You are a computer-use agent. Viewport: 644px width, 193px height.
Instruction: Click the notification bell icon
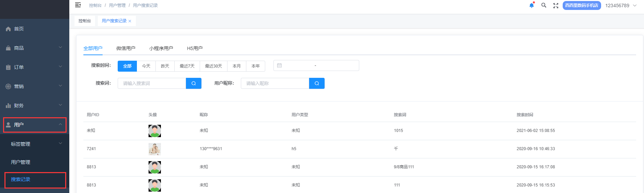[531, 5]
